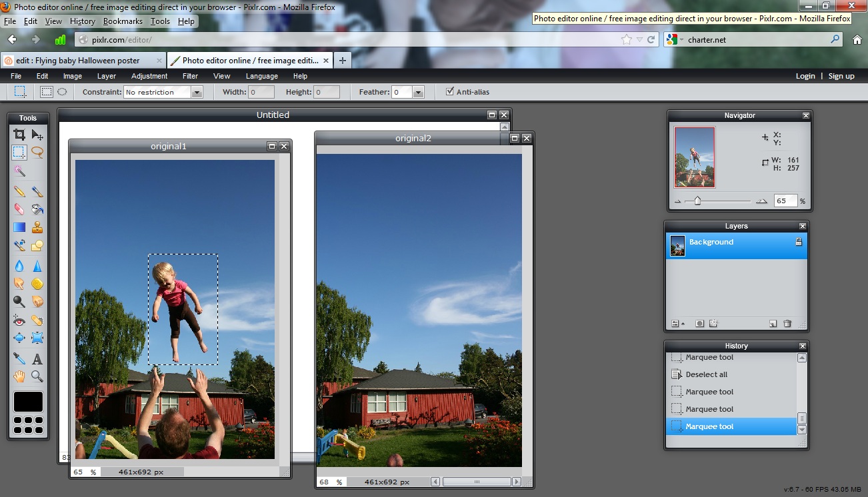Select the Clone Stamp tool

coord(37,227)
